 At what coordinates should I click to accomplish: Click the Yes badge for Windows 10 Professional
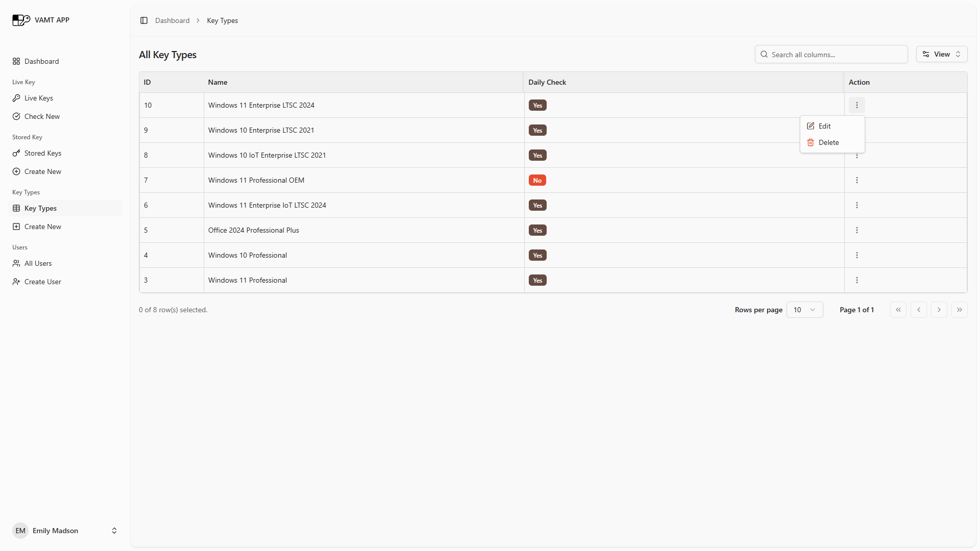537,255
